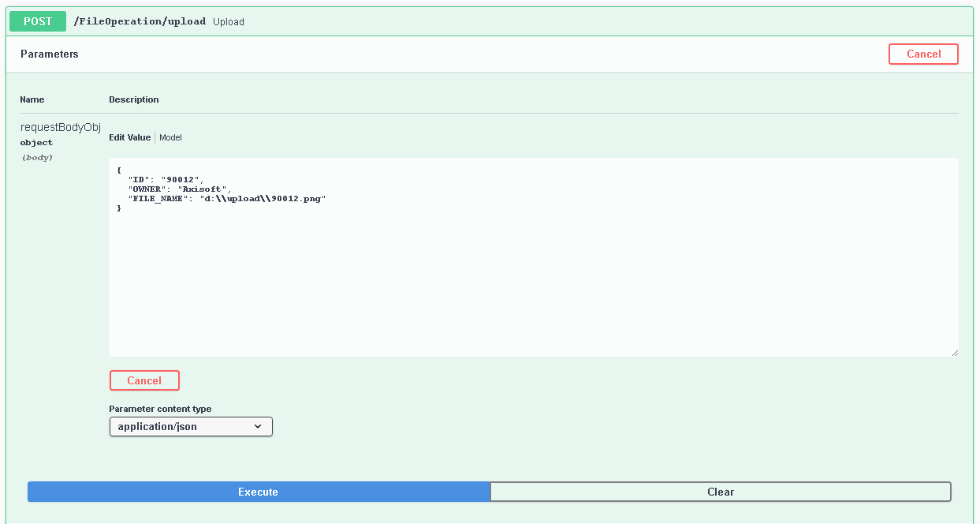Collapse the /FileOperation/upload endpoint path
Screen dimensions: 980x524
[140, 21]
